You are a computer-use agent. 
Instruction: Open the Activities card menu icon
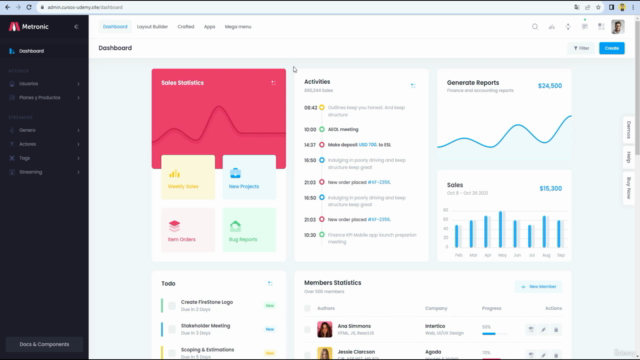[413, 86]
